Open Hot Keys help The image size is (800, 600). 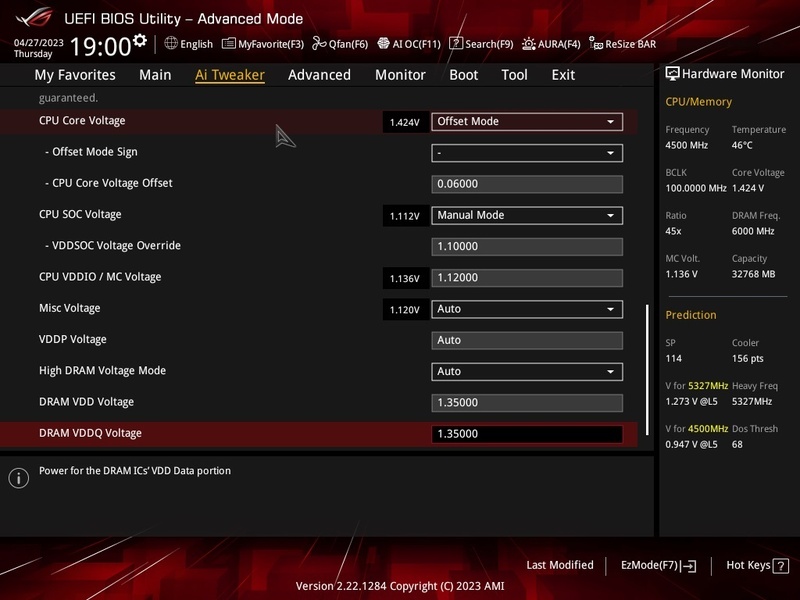757,566
